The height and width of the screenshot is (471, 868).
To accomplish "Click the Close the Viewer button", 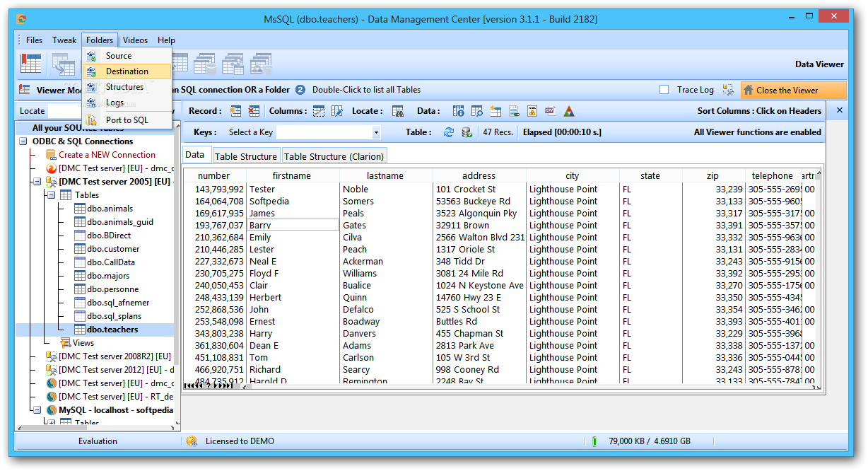I will pos(793,90).
